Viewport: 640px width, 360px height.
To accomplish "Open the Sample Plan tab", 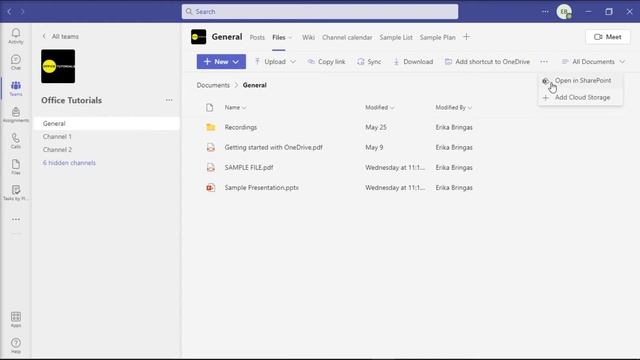I will tap(437, 37).
